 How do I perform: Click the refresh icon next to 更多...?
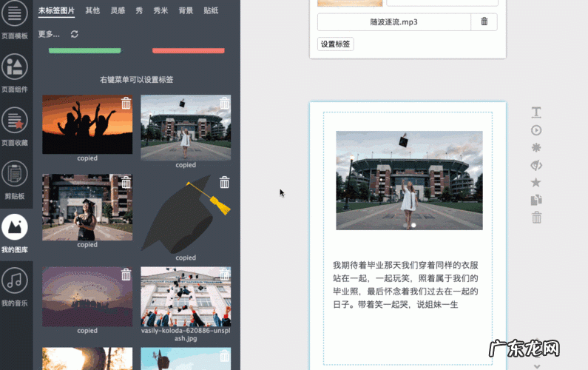[74, 34]
